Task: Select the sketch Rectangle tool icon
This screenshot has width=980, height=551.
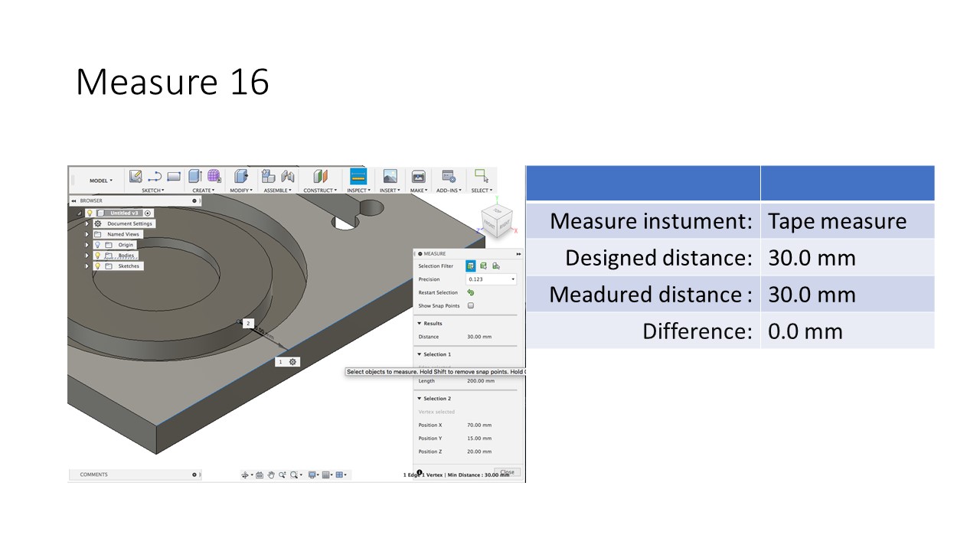Action: tap(174, 177)
